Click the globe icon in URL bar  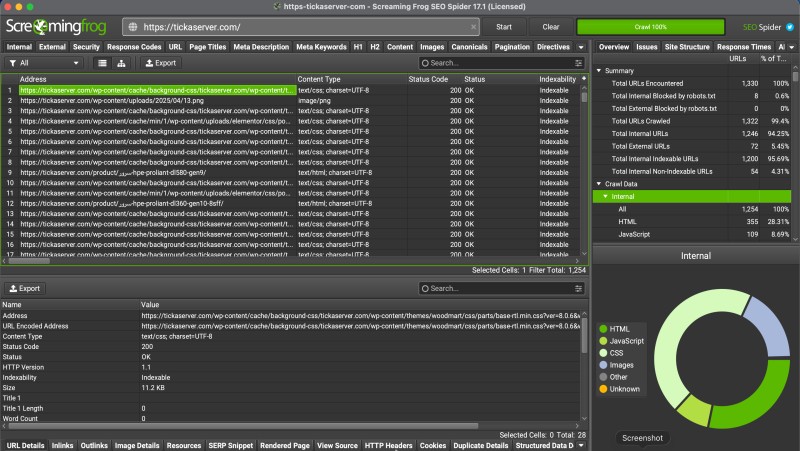coord(133,27)
